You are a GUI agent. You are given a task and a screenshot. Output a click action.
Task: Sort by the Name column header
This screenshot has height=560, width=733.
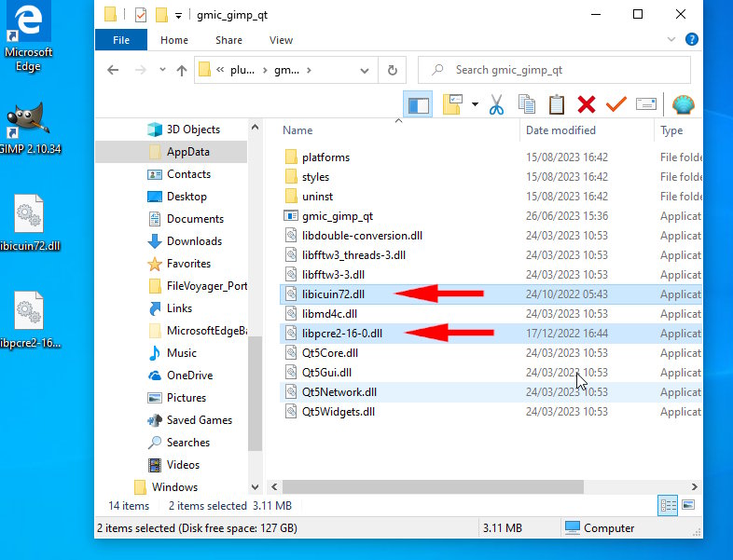[297, 130]
